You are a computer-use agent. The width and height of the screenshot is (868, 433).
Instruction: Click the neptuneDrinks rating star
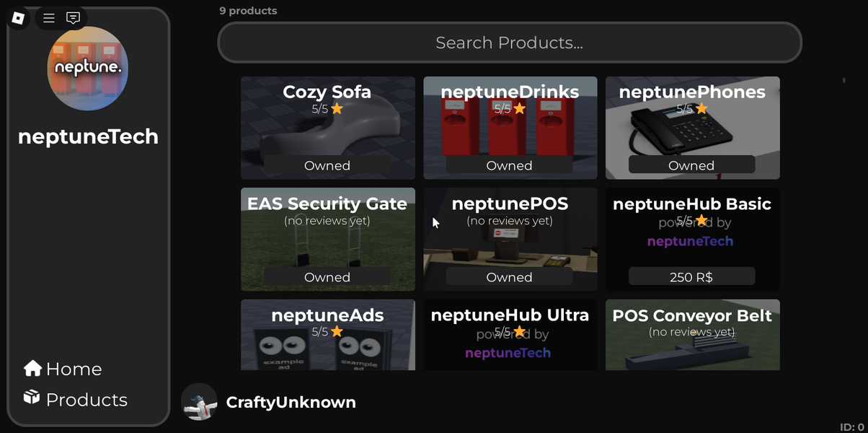click(x=519, y=109)
